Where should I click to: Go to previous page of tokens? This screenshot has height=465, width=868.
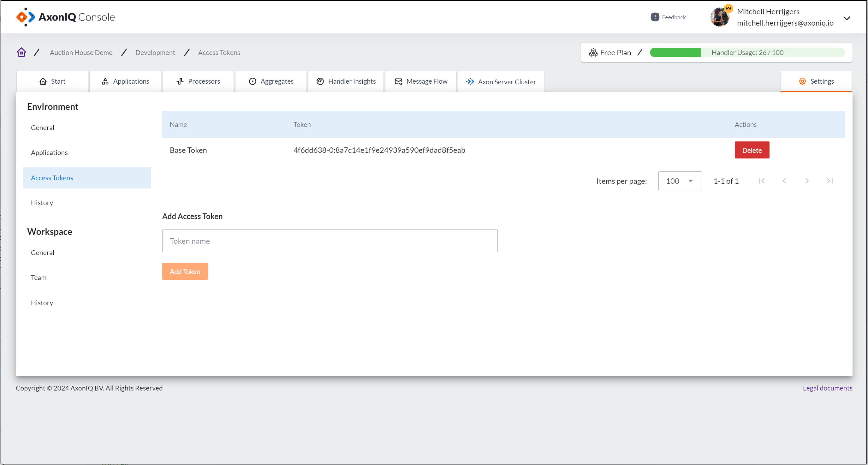(x=784, y=181)
